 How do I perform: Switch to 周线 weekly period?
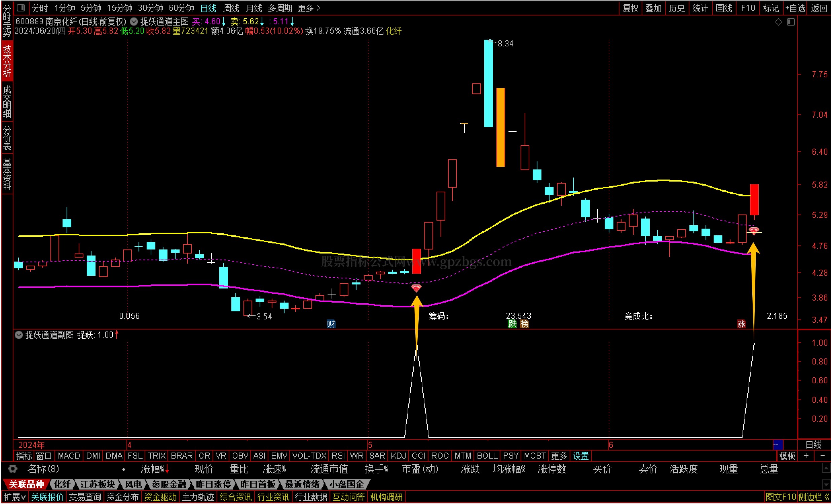(x=231, y=8)
